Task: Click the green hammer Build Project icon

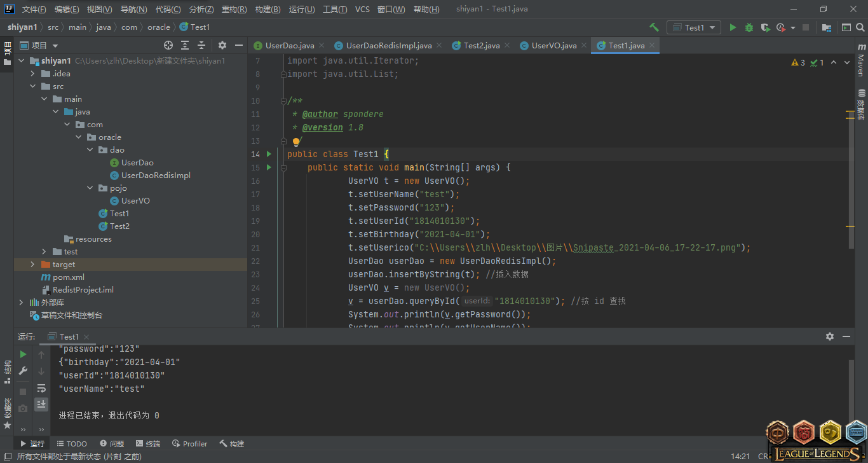Action: pos(654,27)
